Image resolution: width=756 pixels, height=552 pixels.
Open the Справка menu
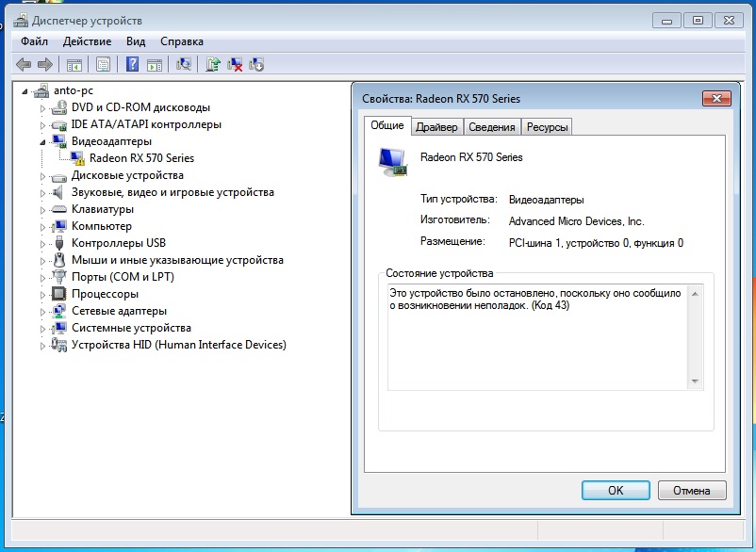coord(182,41)
